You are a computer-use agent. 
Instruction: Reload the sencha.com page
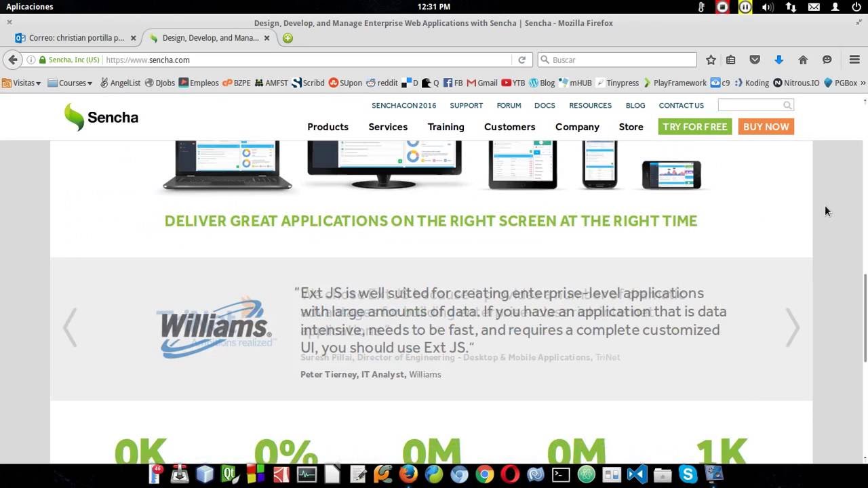[521, 60]
